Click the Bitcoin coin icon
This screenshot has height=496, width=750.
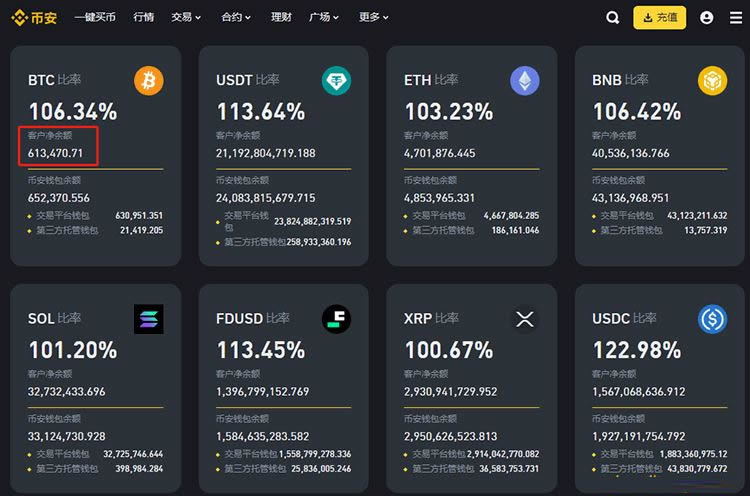click(148, 80)
